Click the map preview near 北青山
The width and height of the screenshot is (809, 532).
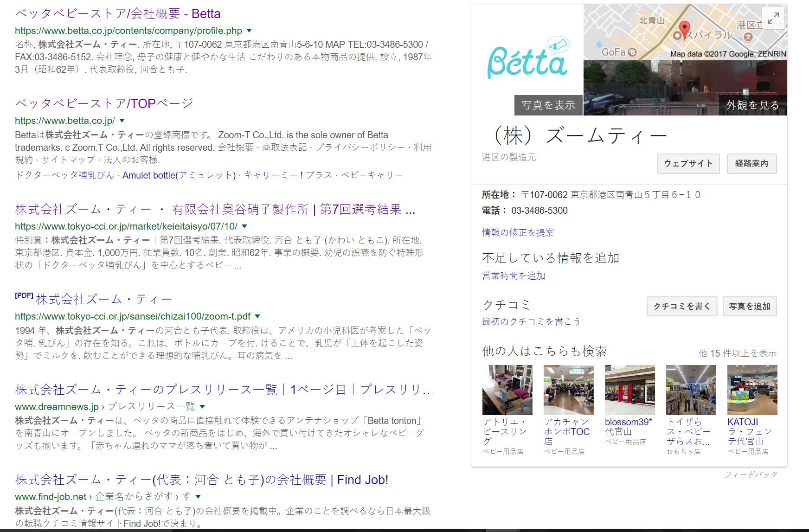point(652,20)
